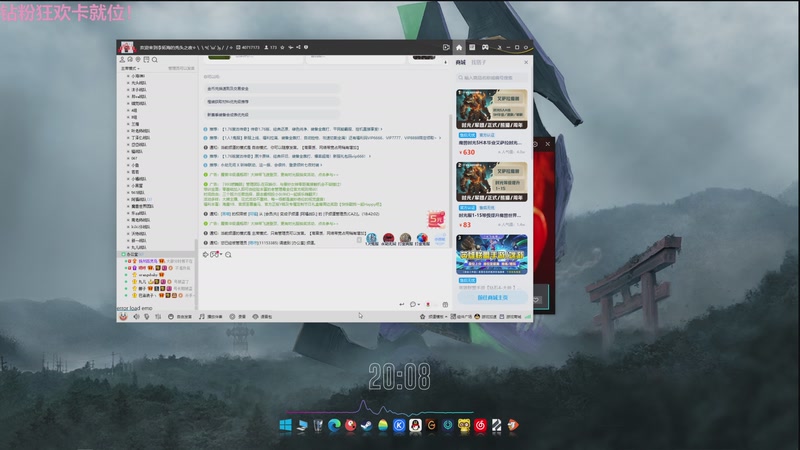800x450 pixels.
Task: Click the location pin icon above channel list
Action: pos(138,60)
